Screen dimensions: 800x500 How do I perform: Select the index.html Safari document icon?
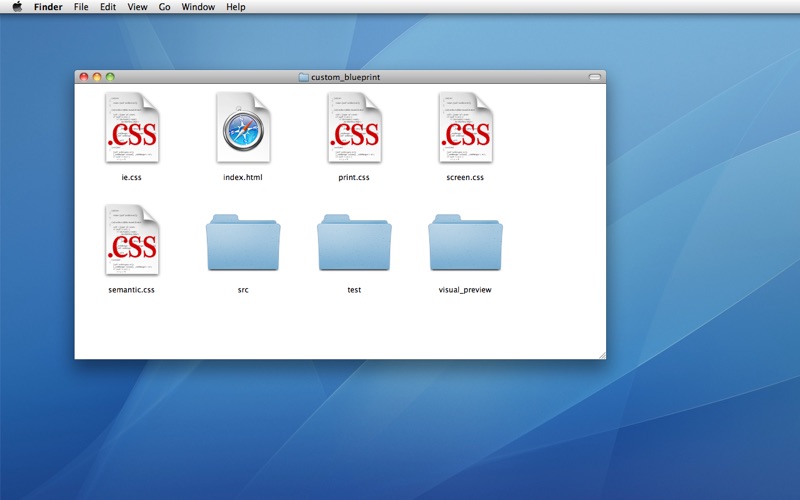coord(243,128)
